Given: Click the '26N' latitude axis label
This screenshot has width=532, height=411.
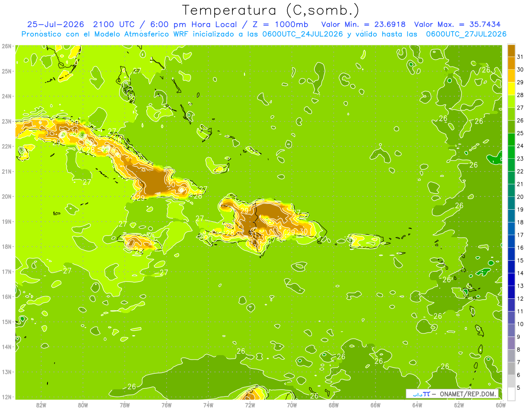Looking at the screenshot, I should pos(6,46).
